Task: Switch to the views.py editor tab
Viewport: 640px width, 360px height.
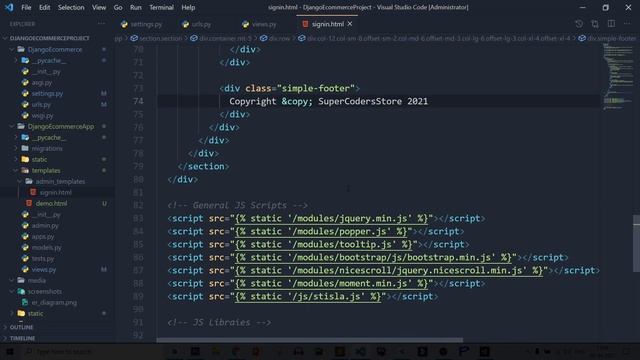Action: point(259,24)
